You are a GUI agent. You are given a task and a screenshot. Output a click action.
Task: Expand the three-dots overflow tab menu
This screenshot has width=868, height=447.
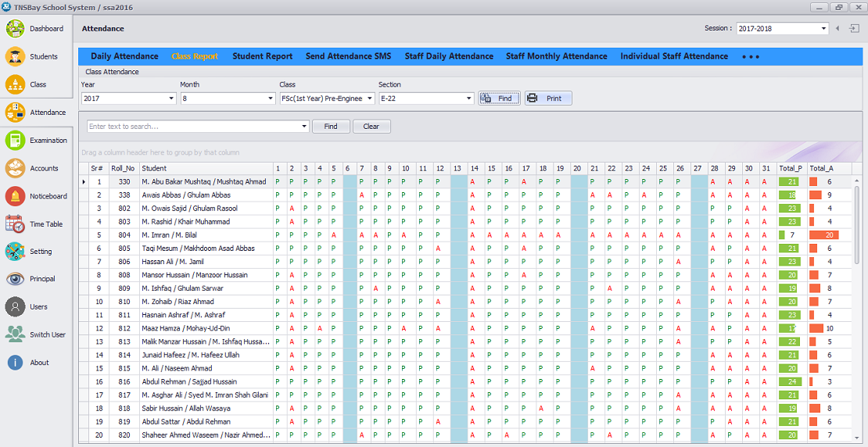[751, 56]
